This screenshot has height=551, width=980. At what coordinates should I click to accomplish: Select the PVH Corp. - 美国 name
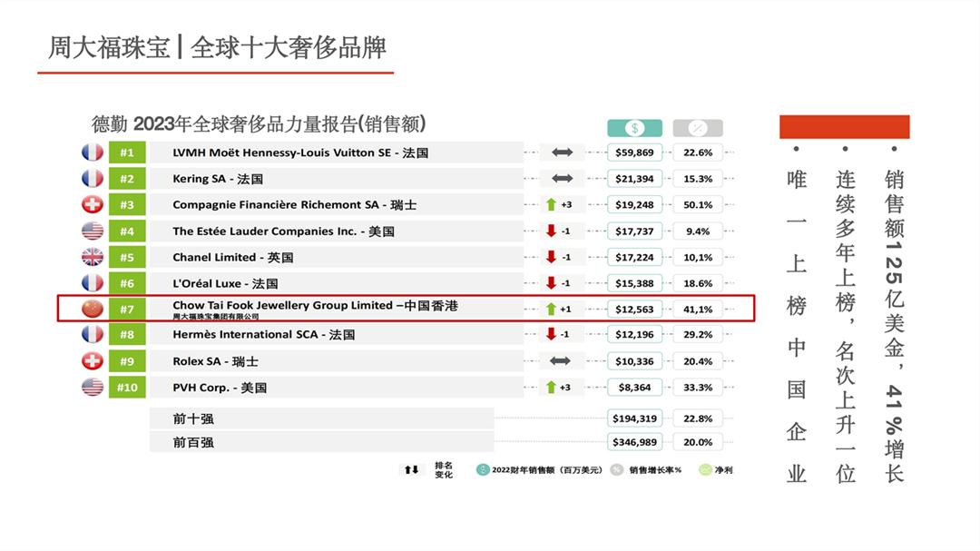click(x=220, y=387)
